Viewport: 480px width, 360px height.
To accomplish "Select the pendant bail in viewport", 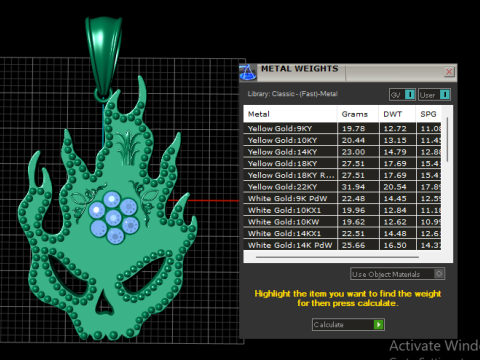I will [104, 57].
